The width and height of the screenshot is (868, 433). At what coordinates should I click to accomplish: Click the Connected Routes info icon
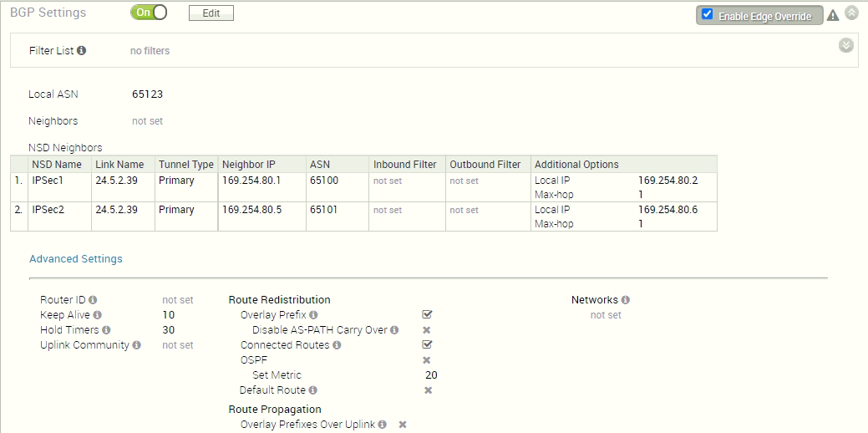(337, 345)
